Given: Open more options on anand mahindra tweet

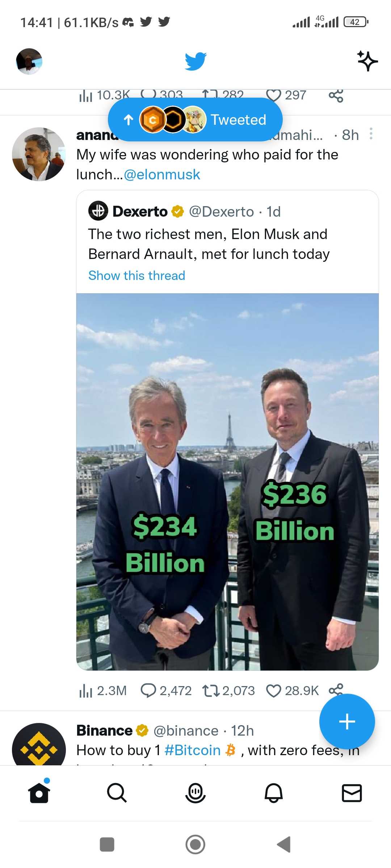Looking at the screenshot, I should point(371,134).
